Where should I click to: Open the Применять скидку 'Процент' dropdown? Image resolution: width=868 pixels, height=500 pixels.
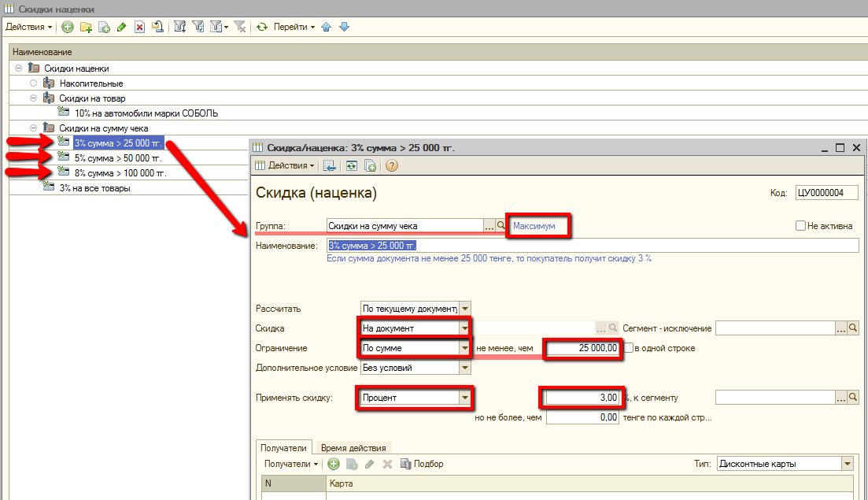tap(465, 398)
